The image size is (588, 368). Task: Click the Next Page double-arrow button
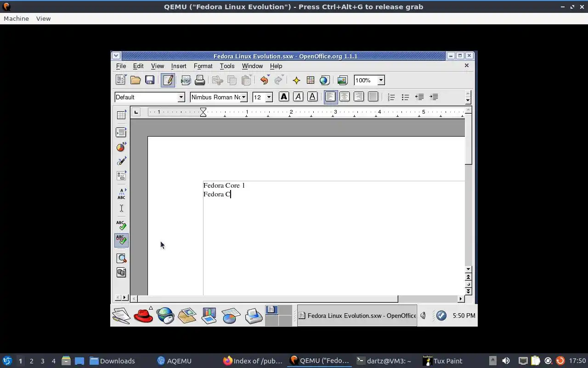coord(468,291)
